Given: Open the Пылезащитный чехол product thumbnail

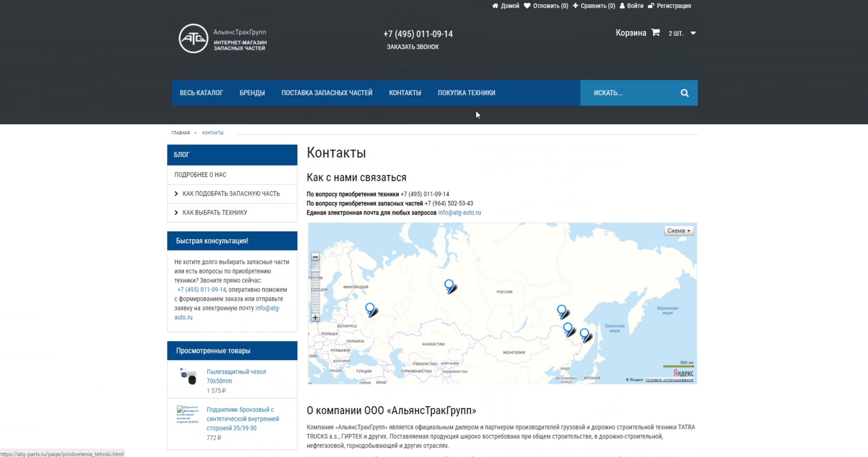Looking at the screenshot, I should coord(188,376).
